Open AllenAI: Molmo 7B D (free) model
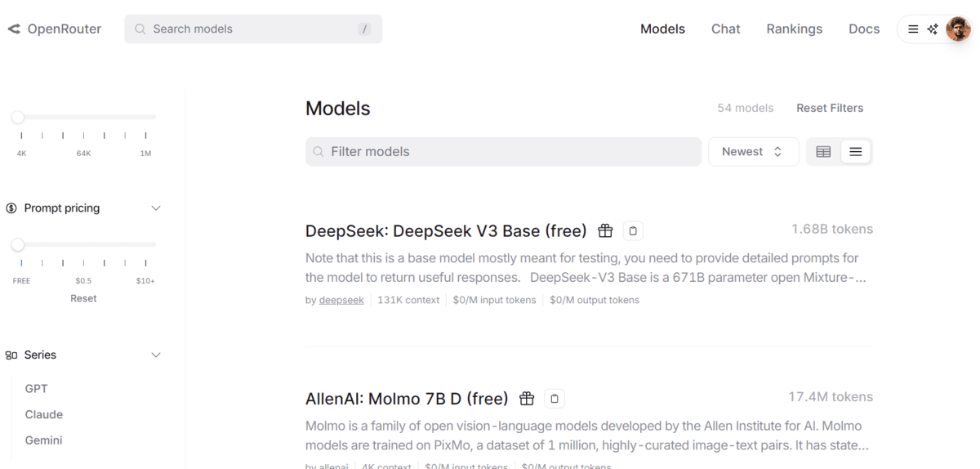 click(407, 399)
